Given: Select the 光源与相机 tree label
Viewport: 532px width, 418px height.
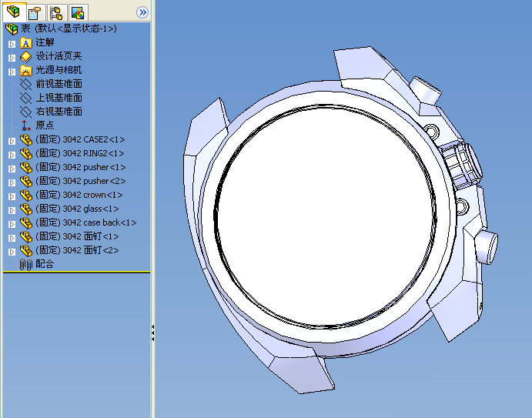Looking at the screenshot, I should [x=59, y=70].
